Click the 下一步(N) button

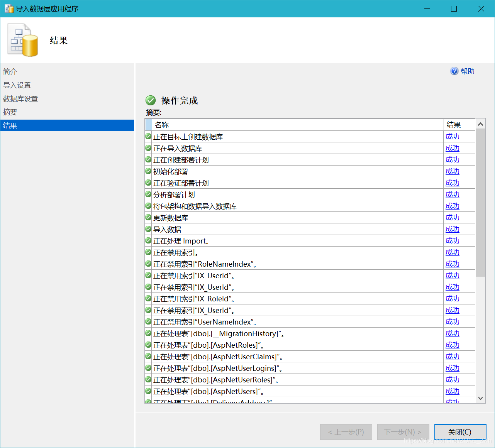[403, 432]
